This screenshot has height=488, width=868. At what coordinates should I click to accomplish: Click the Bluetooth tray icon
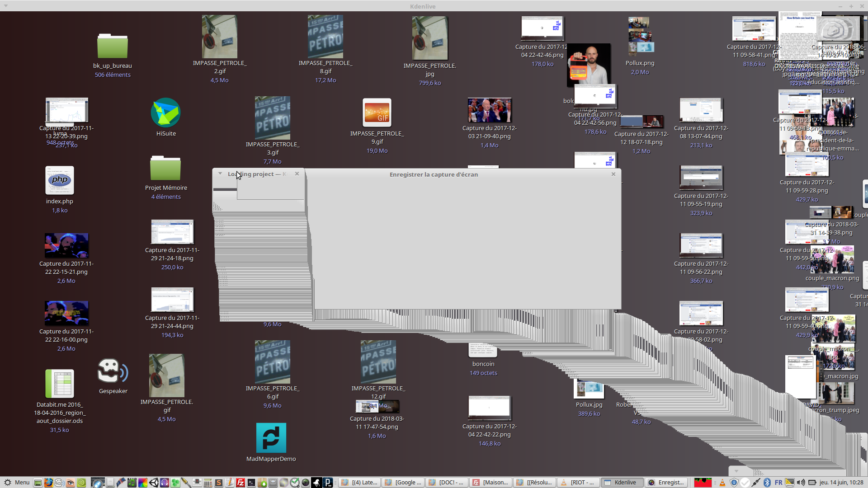(x=767, y=483)
